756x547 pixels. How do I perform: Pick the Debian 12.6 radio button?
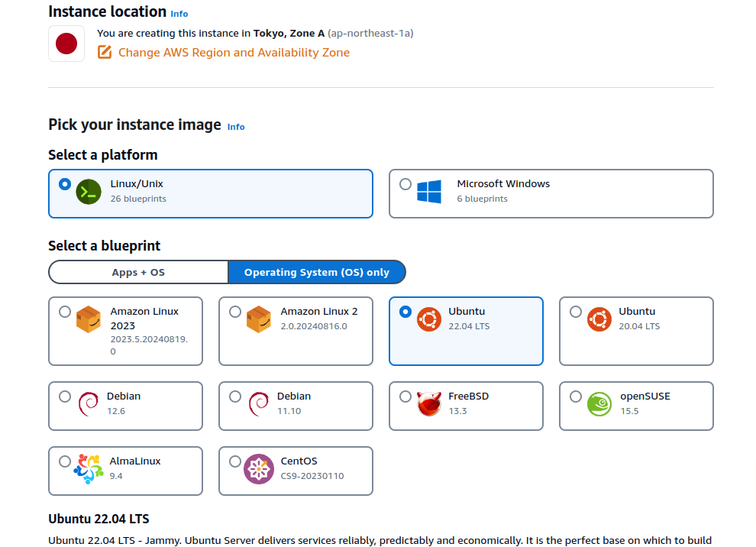(65, 396)
